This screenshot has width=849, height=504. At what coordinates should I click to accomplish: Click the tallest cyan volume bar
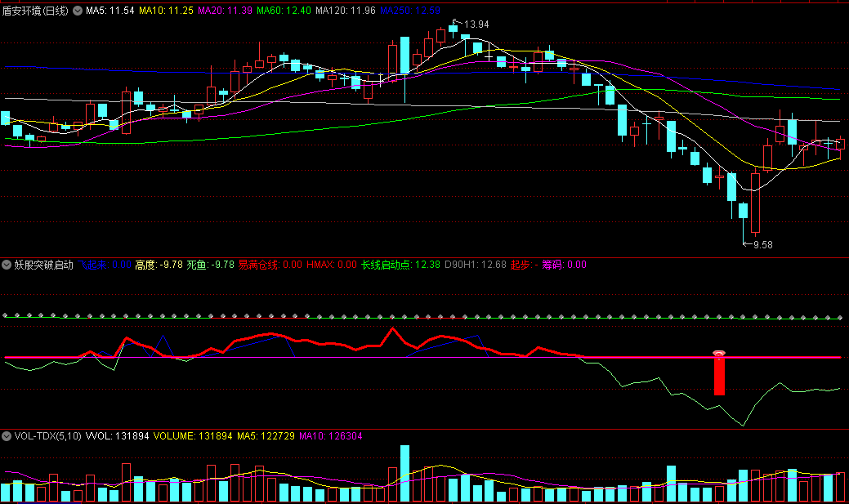pyautogui.click(x=404, y=473)
